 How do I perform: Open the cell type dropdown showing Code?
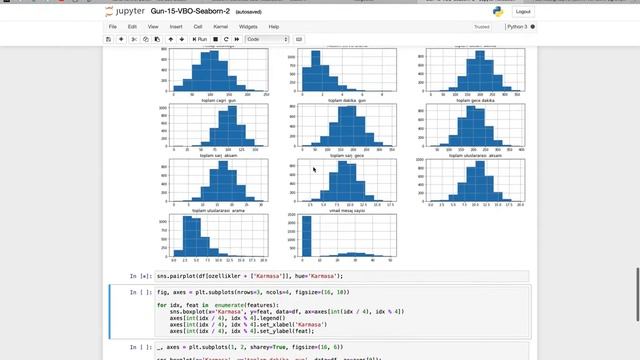click(267, 39)
